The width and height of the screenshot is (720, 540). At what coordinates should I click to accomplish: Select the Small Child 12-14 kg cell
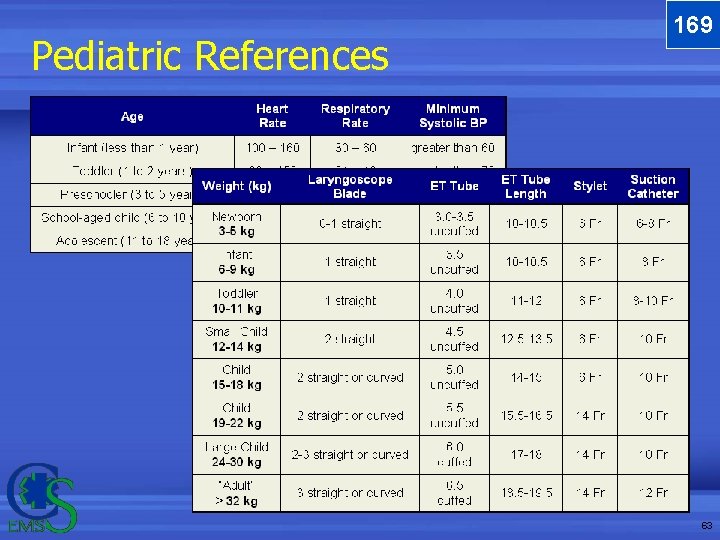click(236, 339)
